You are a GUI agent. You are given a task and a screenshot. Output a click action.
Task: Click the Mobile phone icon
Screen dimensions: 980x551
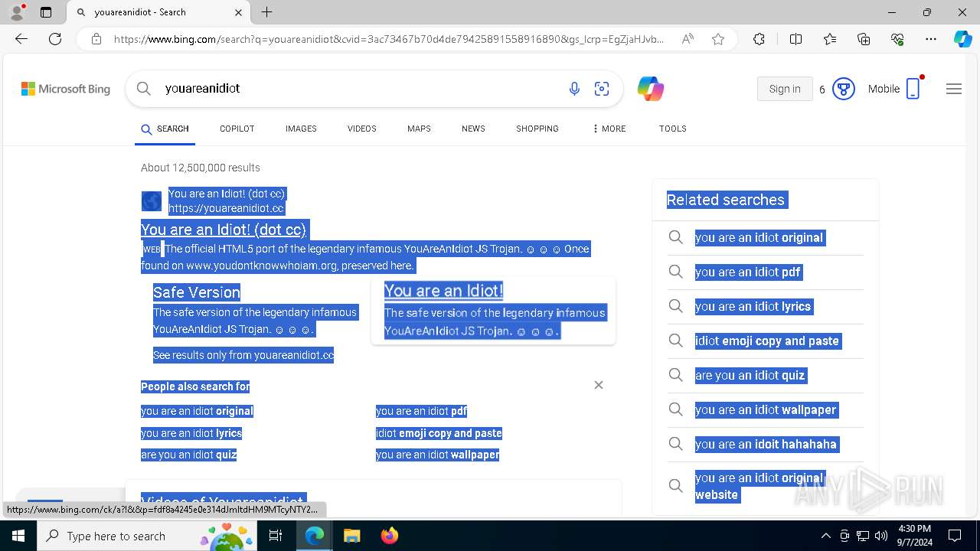pyautogui.click(x=913, y=89)
